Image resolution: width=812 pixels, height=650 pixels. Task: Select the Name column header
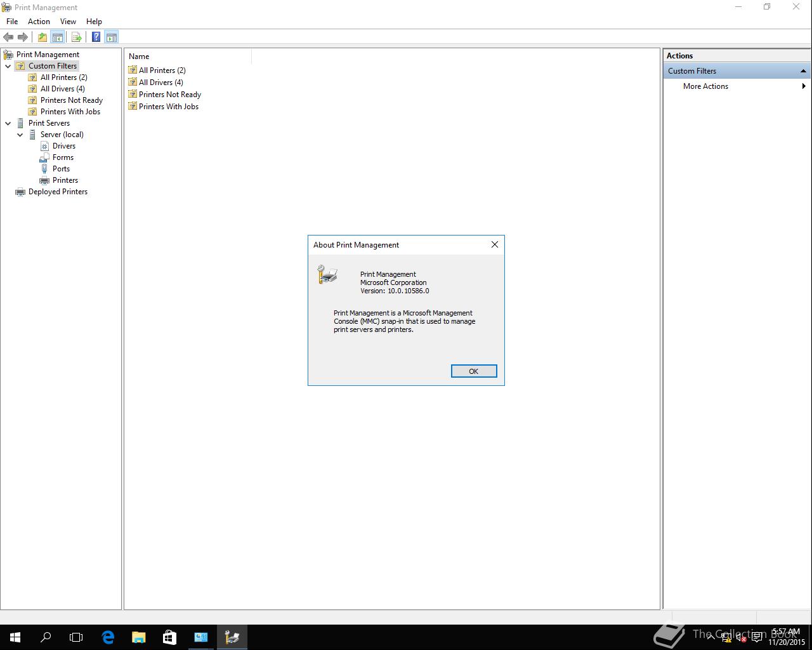(138, 56)
